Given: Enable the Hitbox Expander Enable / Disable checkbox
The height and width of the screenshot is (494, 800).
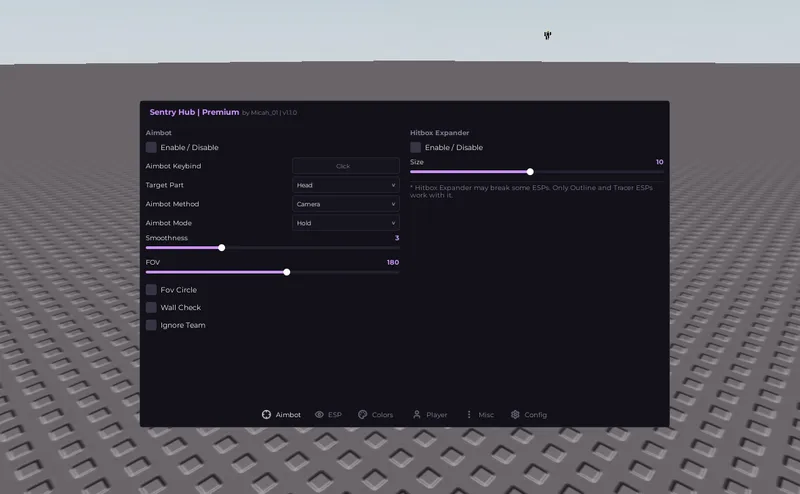Looking at the screenshot, I should pos(415,147).
